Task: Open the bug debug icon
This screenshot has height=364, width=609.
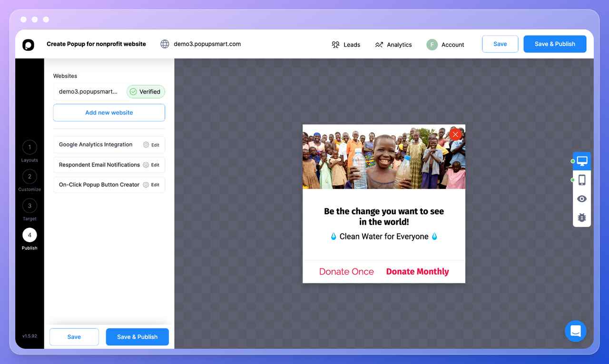Action: tap(582, 217)
